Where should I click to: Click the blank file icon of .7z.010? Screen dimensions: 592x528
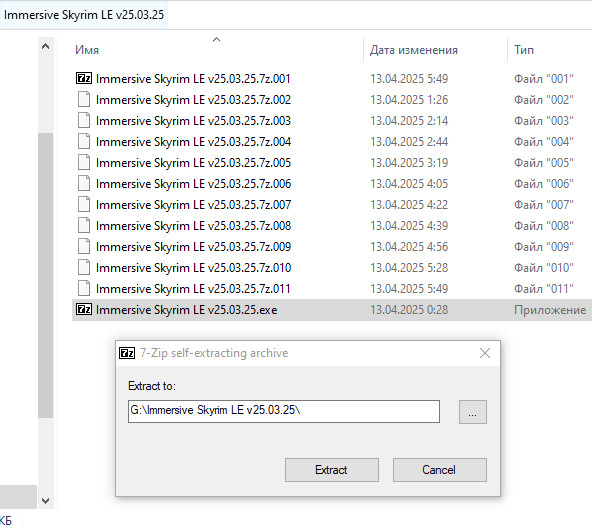click(84, 267)
